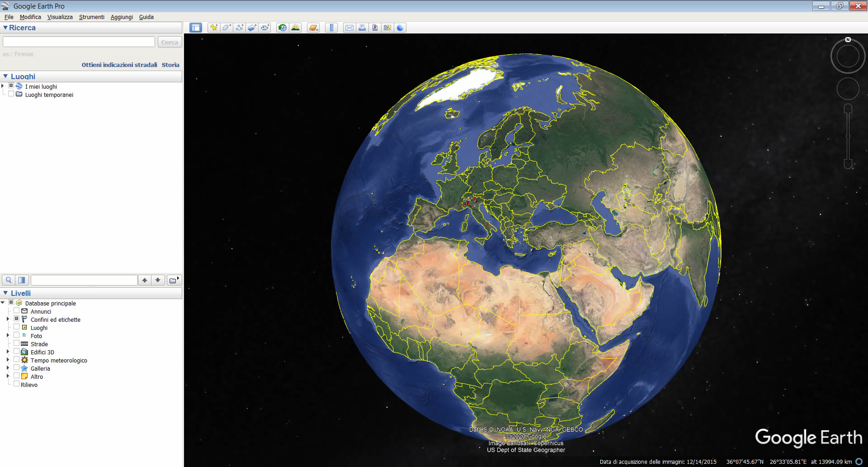Select Galleria in the layers list
Image resolution: width=868 pixels, height=467 pixels.
tap(40, 368)
